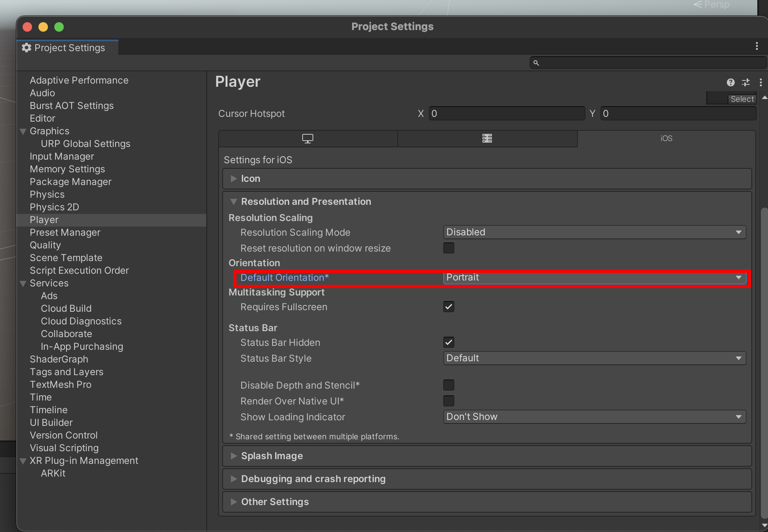Click the Player presets slider icon
This screenshot has height=532, width=768.
click(745, 82)
